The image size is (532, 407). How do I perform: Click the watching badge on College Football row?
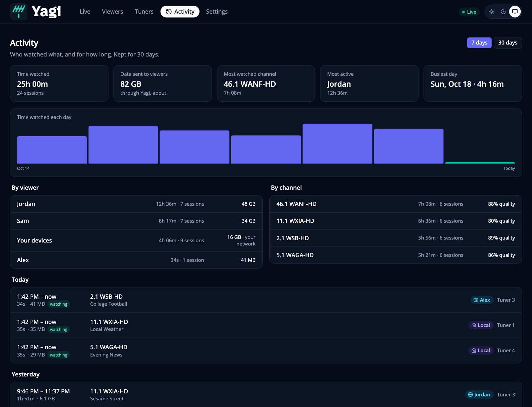click(59, 304)
